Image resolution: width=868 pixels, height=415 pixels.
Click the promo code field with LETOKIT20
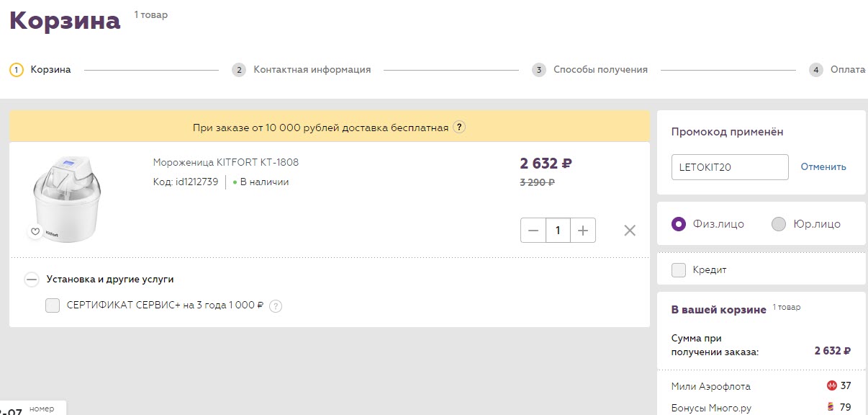coord(729,167)
